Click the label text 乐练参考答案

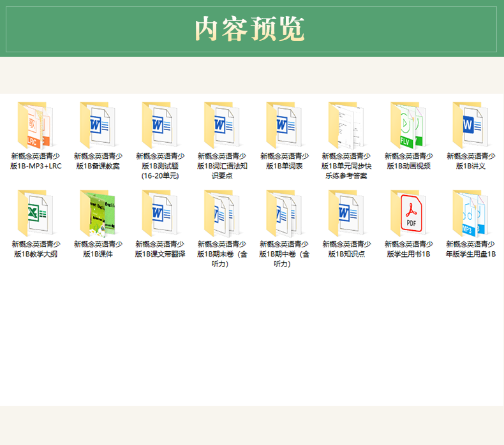coord(346,176)
